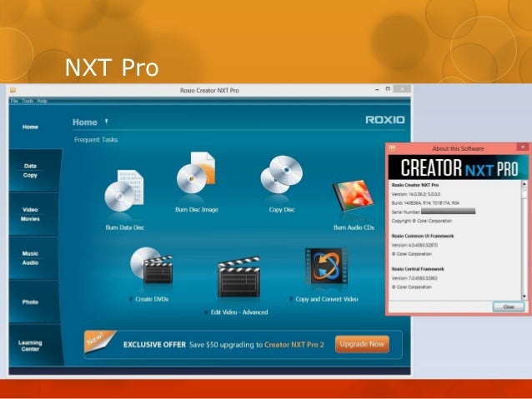This screenshot has height=399, width=532.
Task: Launch the Create DVDs clapperboard icon
Action: 151,265
